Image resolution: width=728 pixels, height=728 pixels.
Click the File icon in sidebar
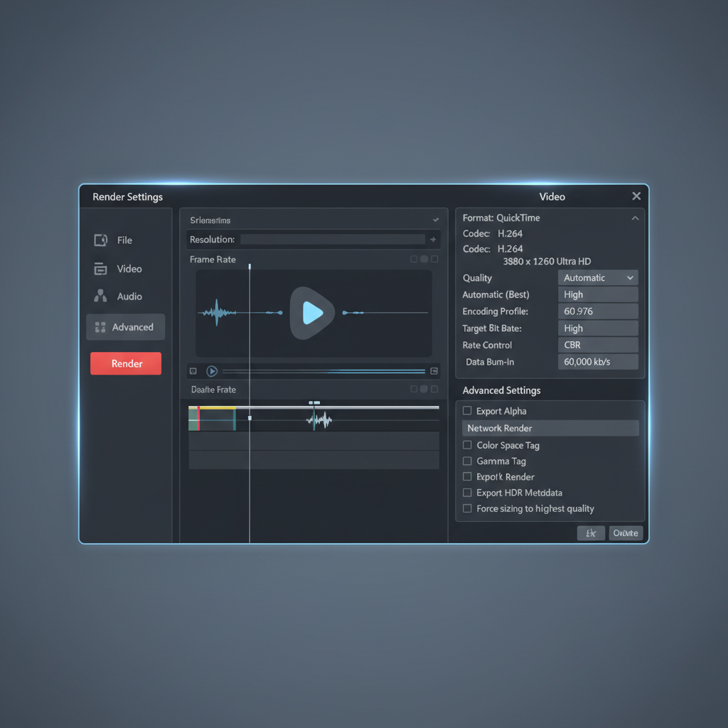[100, 240]
